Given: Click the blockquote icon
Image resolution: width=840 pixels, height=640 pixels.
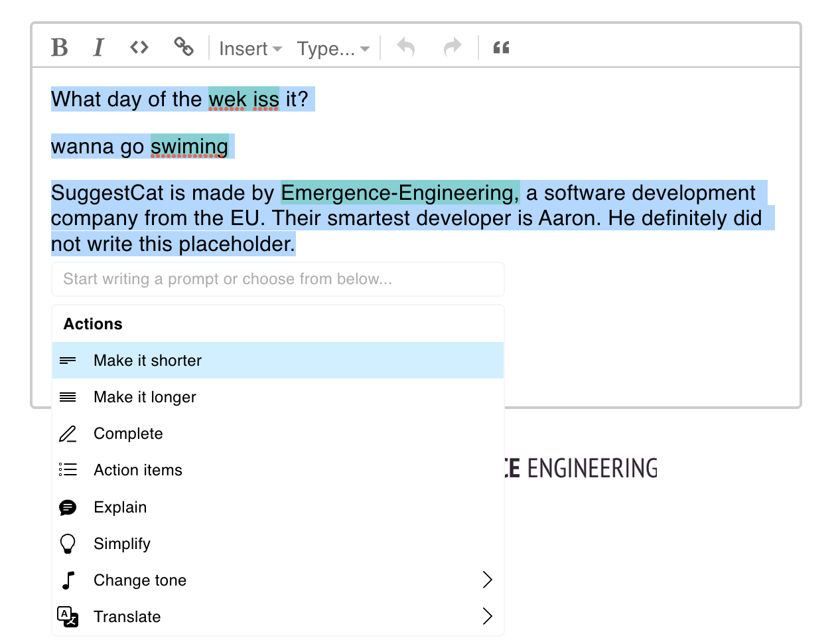Looking at the screenshot, I should 502,47.
